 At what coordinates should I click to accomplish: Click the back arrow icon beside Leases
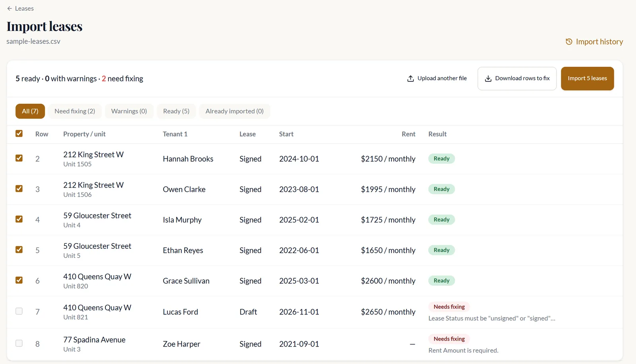click(x=10, y=8)
